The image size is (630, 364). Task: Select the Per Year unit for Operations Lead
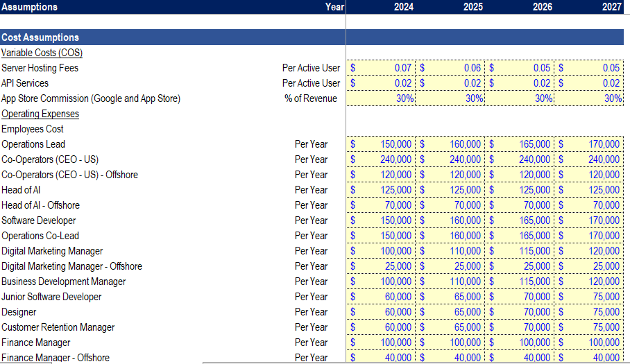tap(311, 144)
